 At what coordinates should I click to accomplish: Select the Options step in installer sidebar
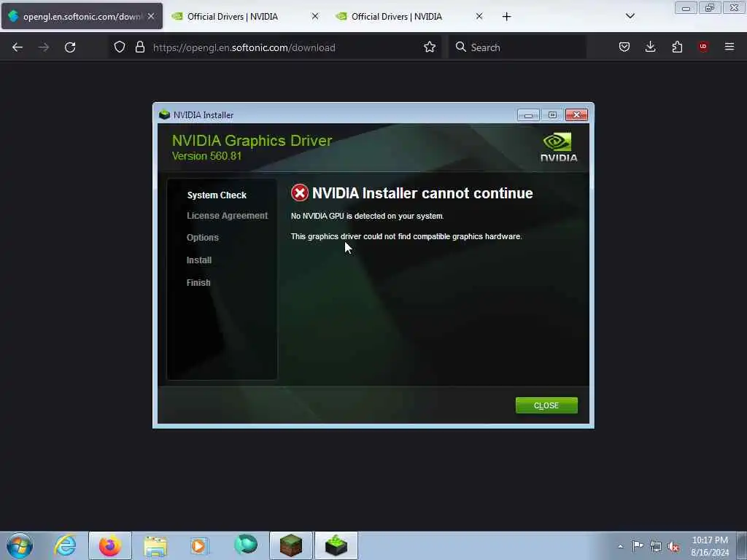pyautogui.click(x=203, y=238)
